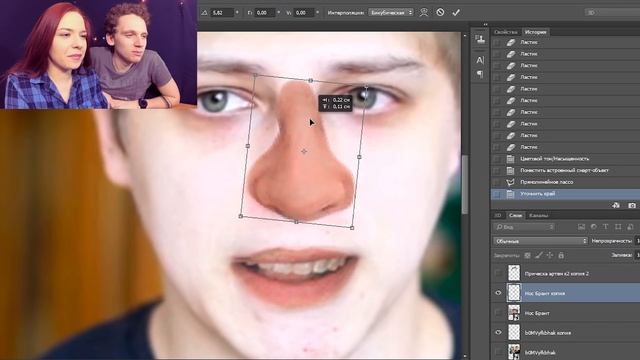The image size is (640, 360).
Task: Click the top-center transform handle
Action: 311,81
